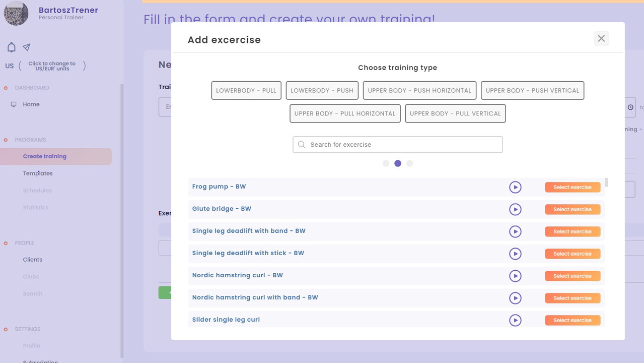This screenshot has width=644, height=363.
Task: Go to first pagination dot
Action: (386, 163)
